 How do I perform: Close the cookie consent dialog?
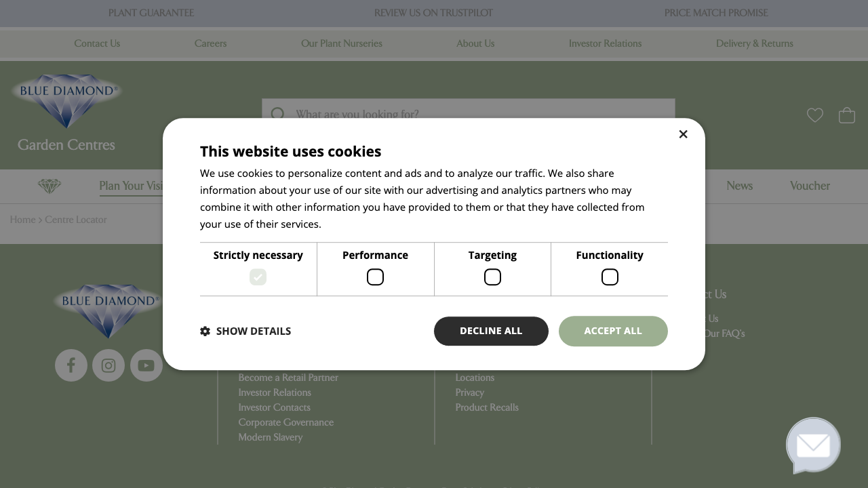click(683, 134)
